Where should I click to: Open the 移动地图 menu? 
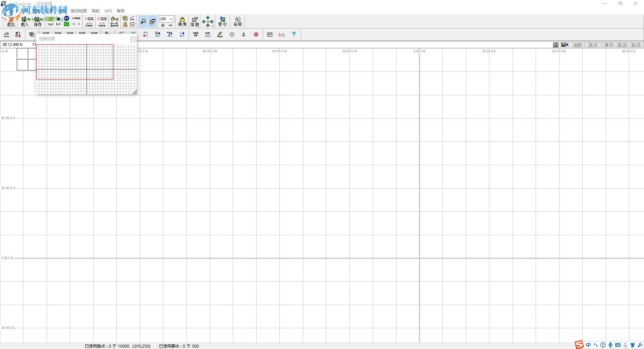[78, 11]
